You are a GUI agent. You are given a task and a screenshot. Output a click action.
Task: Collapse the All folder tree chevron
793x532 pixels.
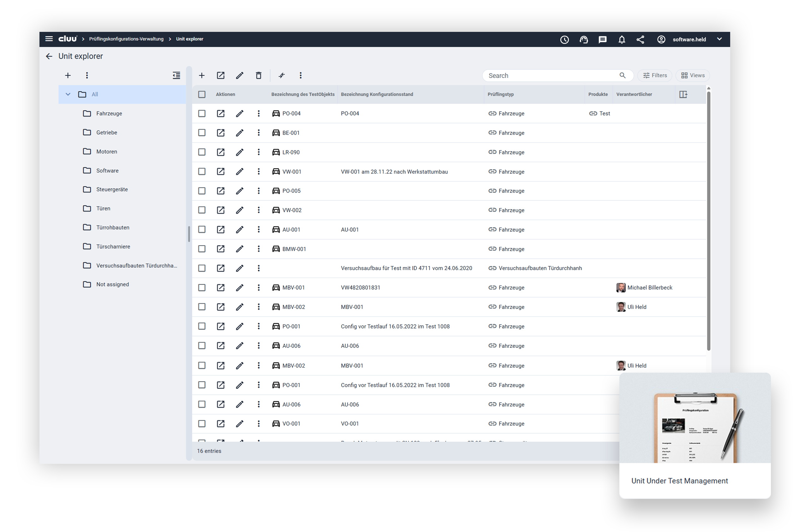(68, 94)
